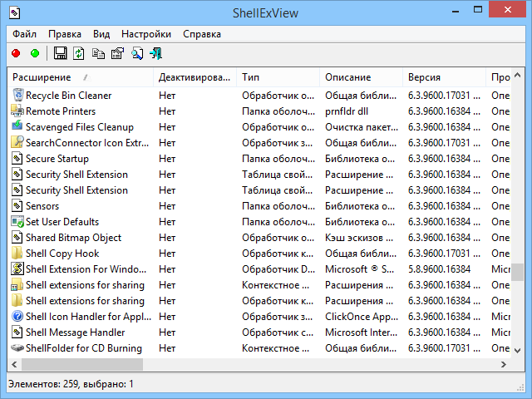532x399 pixels.
Task: Select the Sensors entry
Action: (42, 206)
